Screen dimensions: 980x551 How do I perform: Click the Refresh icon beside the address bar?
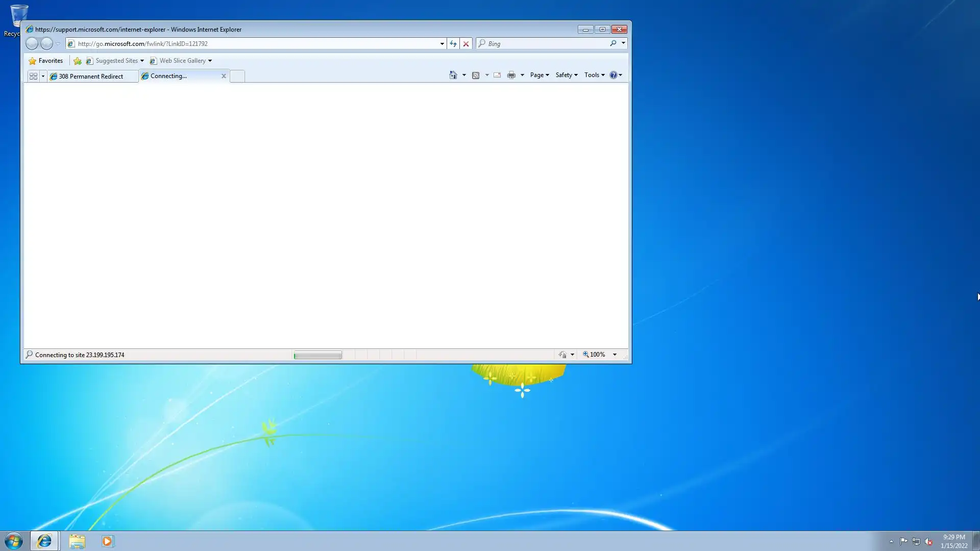pyautogui.click(x=453, y=44)
